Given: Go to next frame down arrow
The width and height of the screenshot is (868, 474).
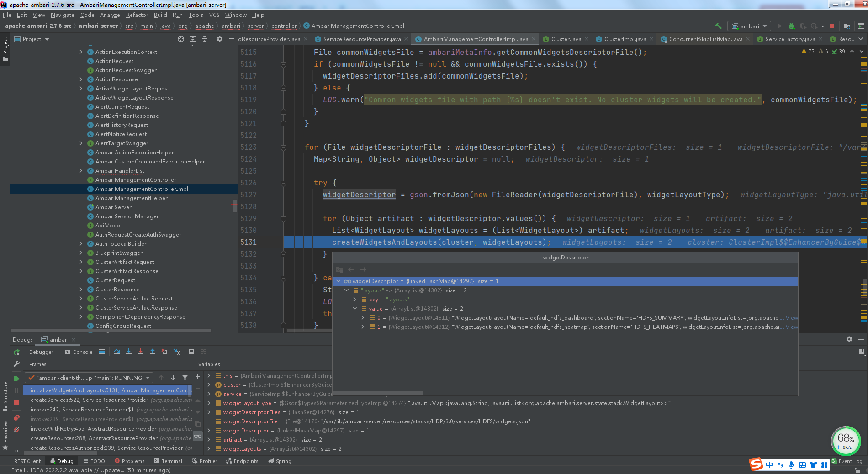Looking at the screenshot, I should point(173,378).
